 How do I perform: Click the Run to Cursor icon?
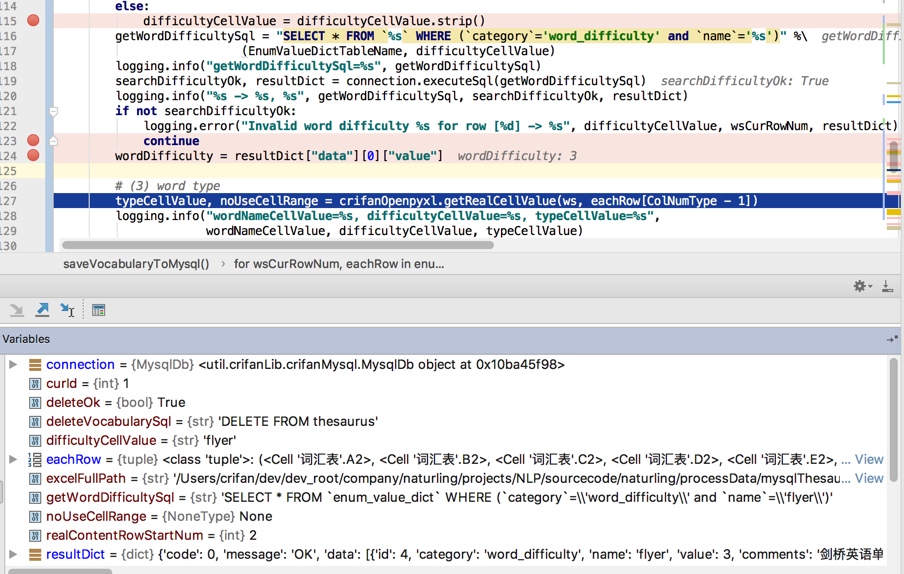click(67, 310)
